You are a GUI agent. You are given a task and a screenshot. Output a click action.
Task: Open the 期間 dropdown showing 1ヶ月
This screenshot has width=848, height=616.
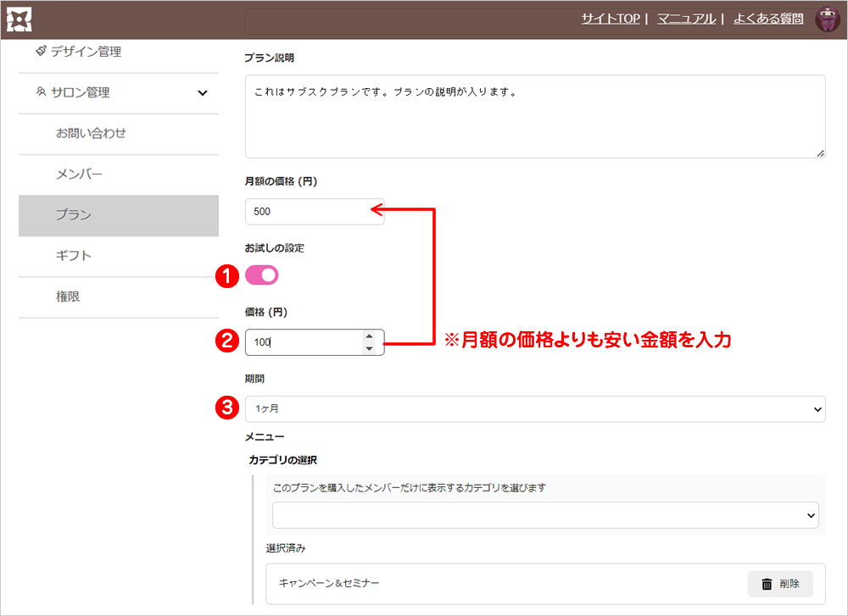[x=535, y=408]
